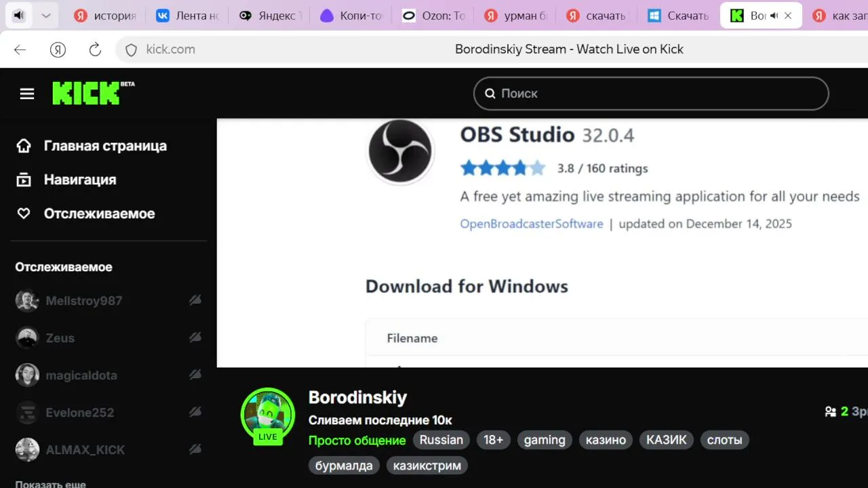Viewport: 868px width, 488px height.
Task: Switch to the Скачать Windows-icon tab
Action: tap(679, 16)
